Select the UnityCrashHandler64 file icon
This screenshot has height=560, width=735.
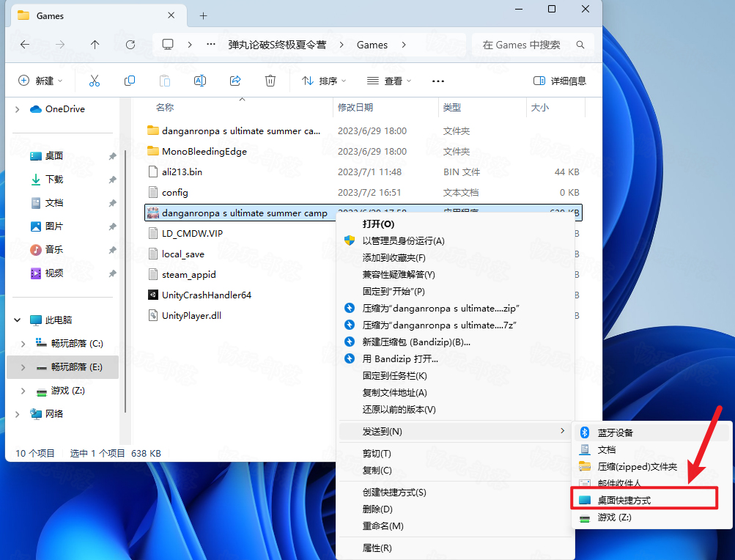coord(153,295)
